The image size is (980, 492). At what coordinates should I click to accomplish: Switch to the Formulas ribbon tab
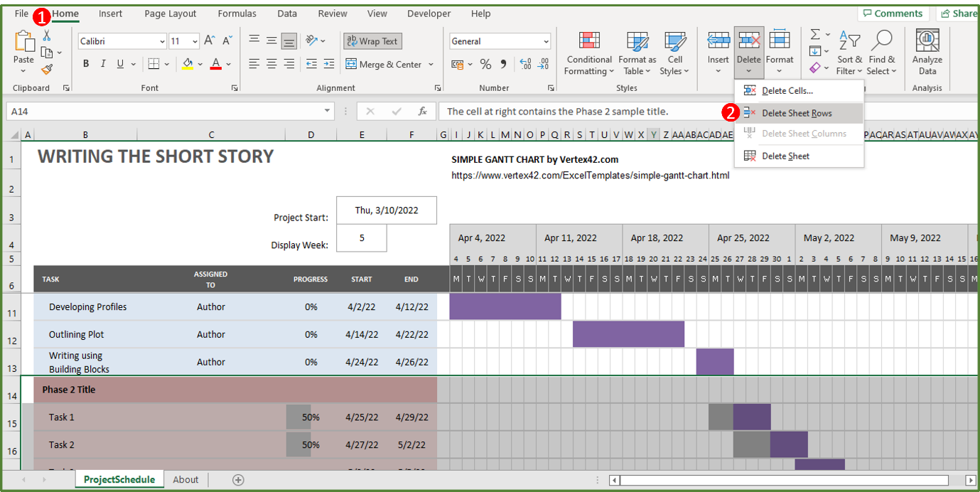tap(237, 13)
